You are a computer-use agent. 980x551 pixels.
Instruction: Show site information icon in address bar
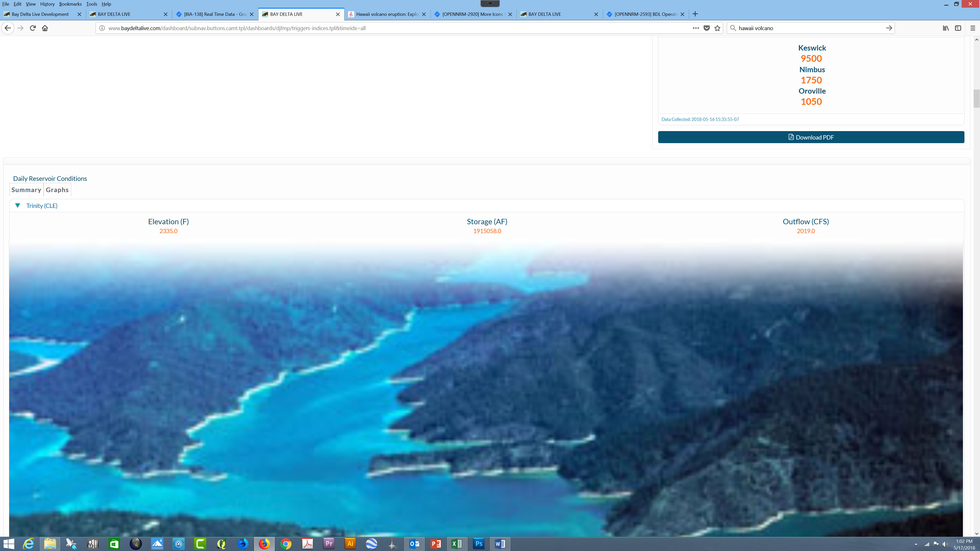pos(102,28)
